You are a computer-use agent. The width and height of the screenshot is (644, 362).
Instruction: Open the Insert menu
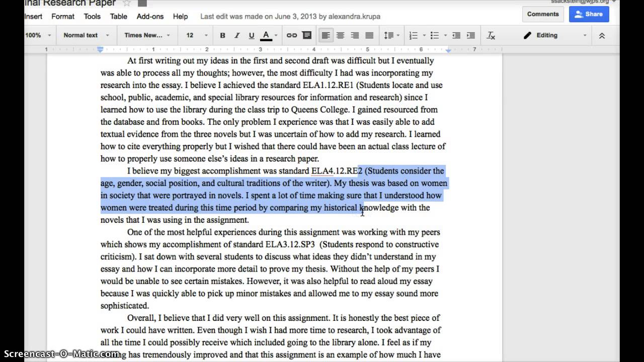pos(33,16)
